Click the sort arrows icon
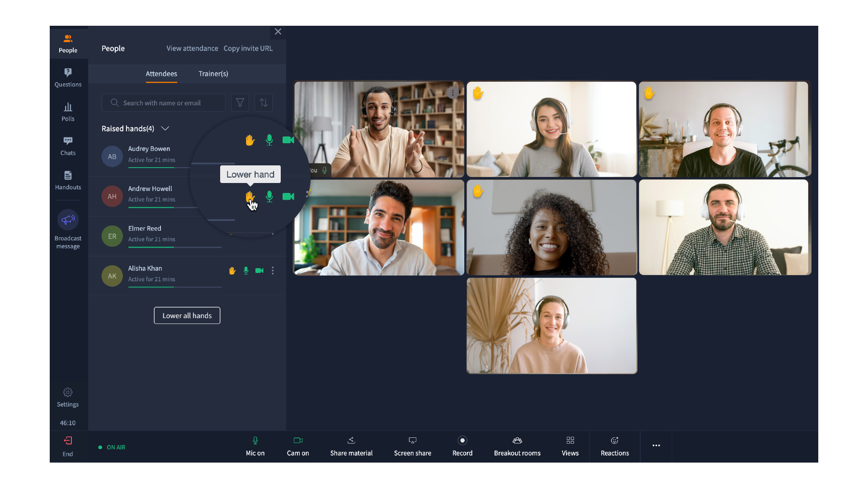The width and height of the screenshot is (868, 488). click(x=264, y=103)
